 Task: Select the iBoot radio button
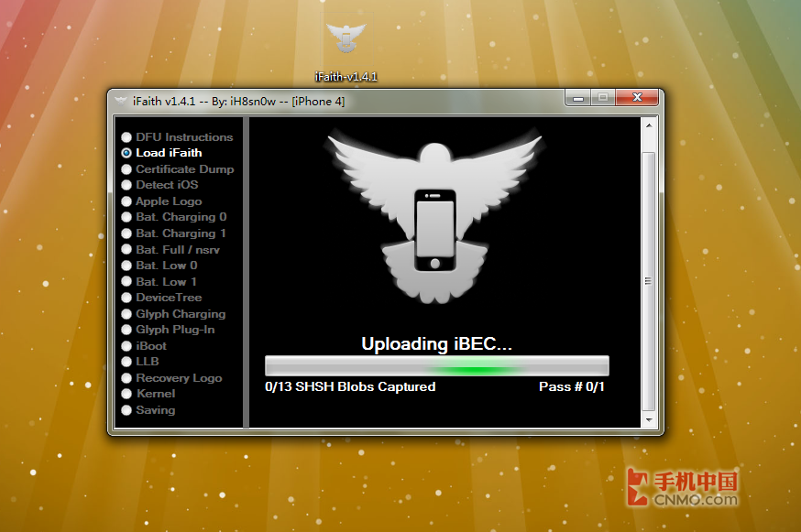coord(126,346)
